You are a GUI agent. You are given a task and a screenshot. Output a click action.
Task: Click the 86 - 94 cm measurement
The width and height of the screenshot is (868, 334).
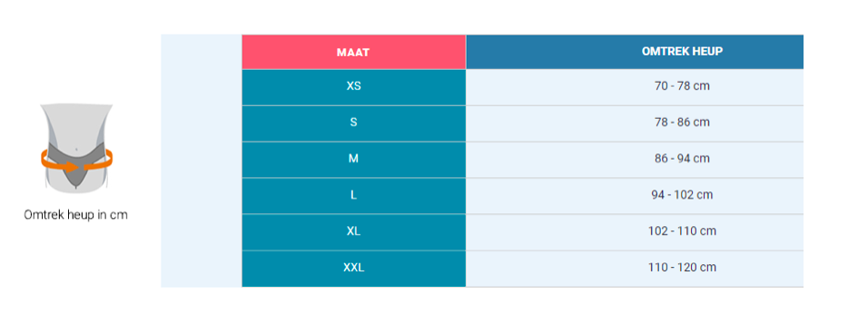pos(682,159)
